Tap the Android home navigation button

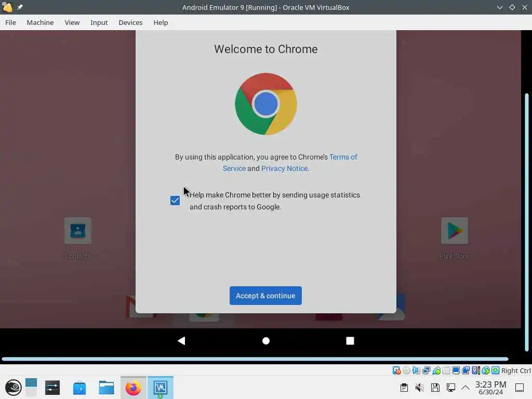[x=266, y=341]
